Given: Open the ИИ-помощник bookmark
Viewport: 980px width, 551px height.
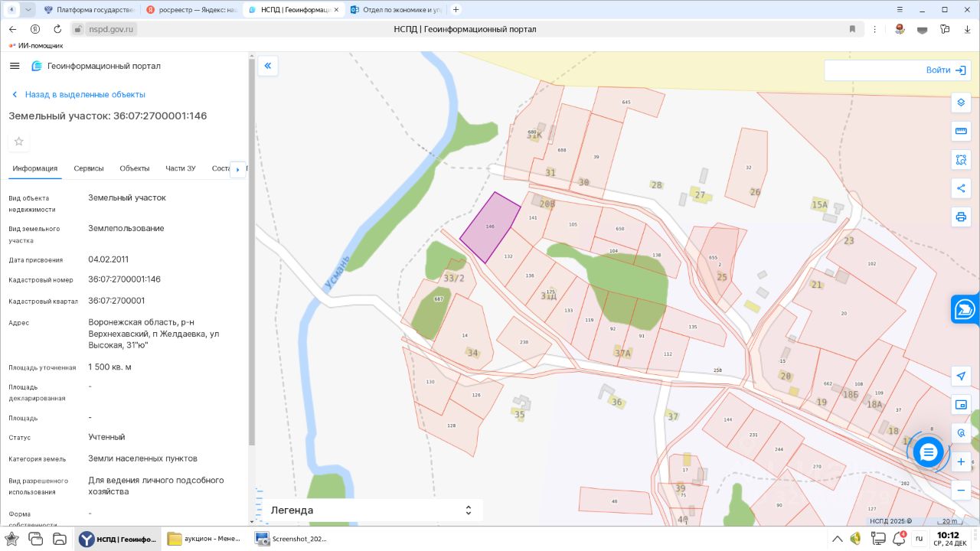Looking at the screenshot, I should point(35,45).
